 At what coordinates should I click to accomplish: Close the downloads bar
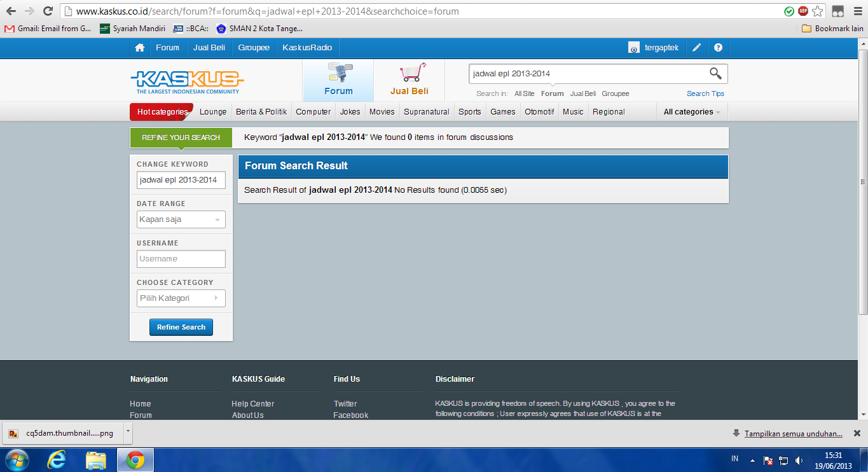pyautogui.click(x=857, y=433)
